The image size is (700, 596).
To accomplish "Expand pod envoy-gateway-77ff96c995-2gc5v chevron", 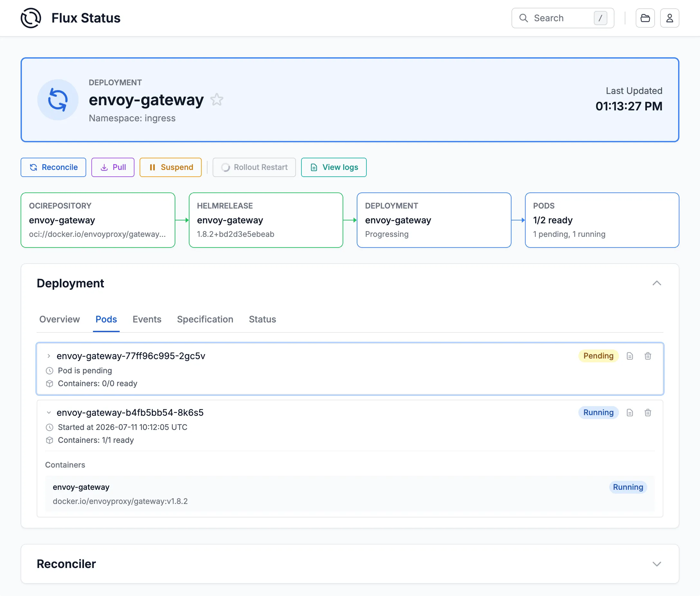I will coord(49,356).
